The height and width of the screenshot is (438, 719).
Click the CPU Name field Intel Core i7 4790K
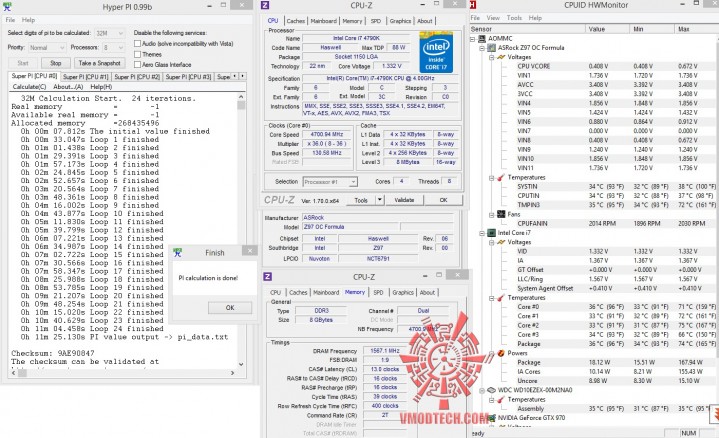click(x=356, y=39)
